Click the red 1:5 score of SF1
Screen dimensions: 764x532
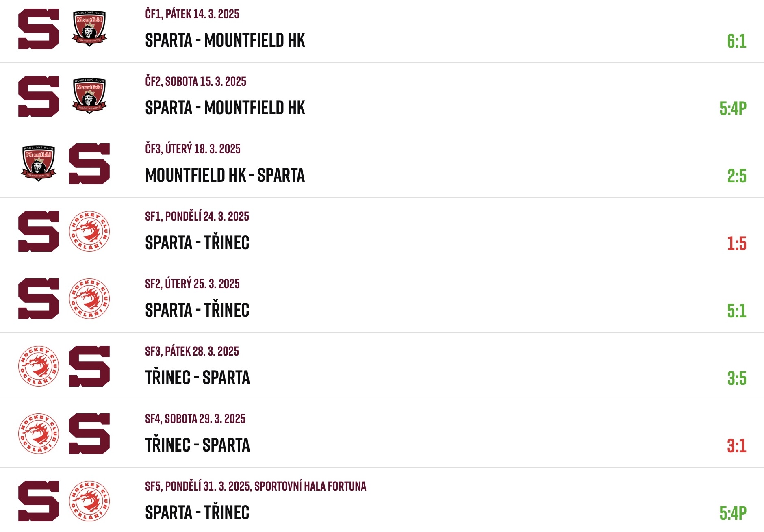(x=737, y=243)
